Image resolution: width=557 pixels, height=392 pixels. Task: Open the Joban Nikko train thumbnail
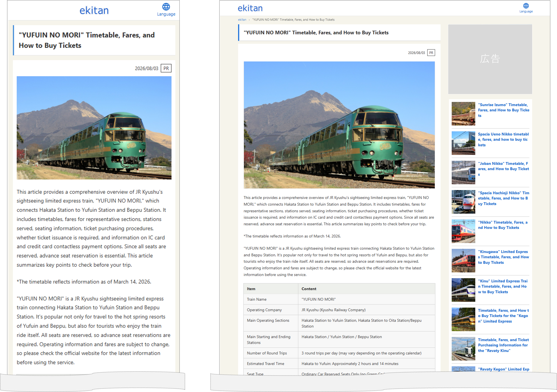463,172
